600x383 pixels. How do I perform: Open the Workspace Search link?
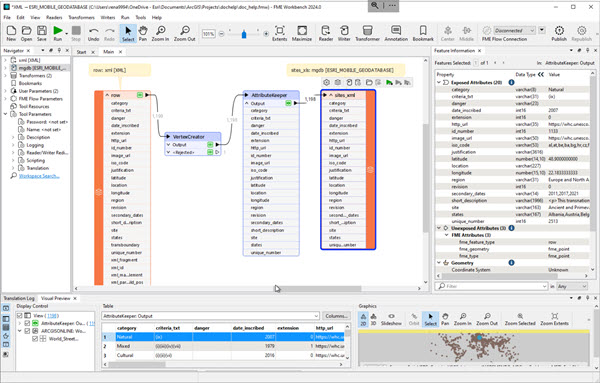(x=39, y=176)
